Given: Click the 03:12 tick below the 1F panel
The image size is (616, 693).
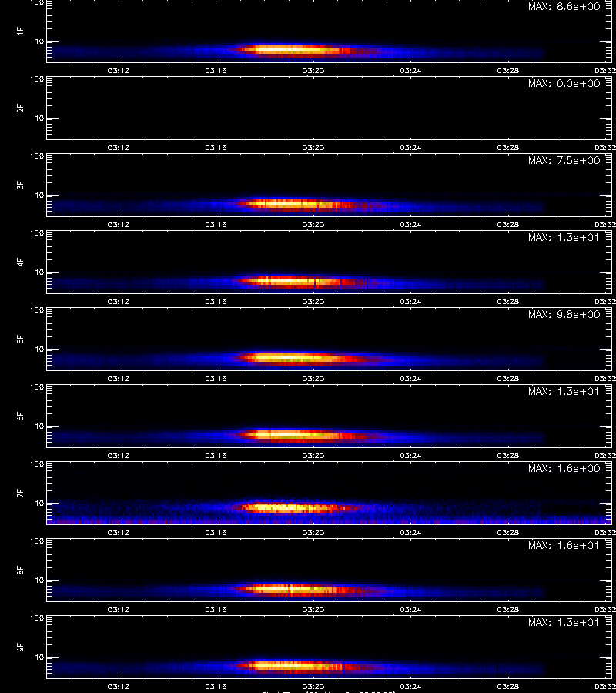Looking at the screenshot, I should (119, 70).
